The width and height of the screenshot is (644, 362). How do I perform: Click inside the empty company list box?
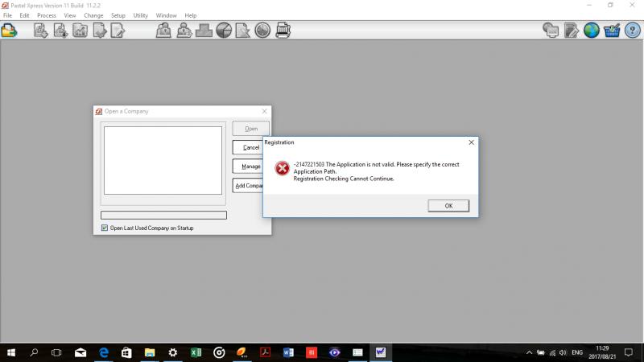(163, 160)
